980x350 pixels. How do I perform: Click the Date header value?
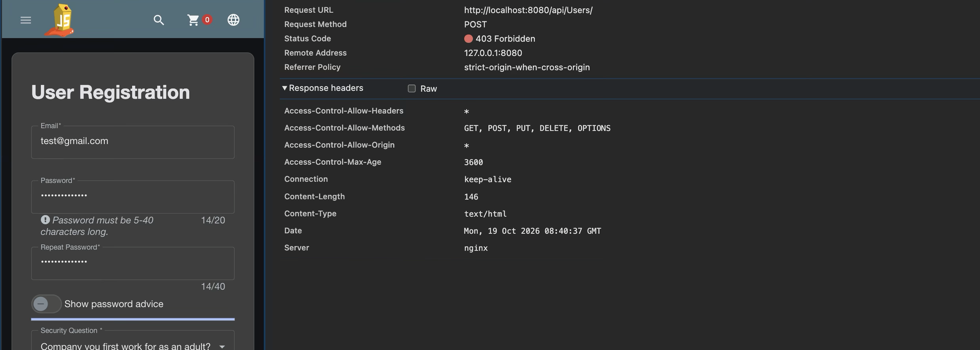[532, 231]
